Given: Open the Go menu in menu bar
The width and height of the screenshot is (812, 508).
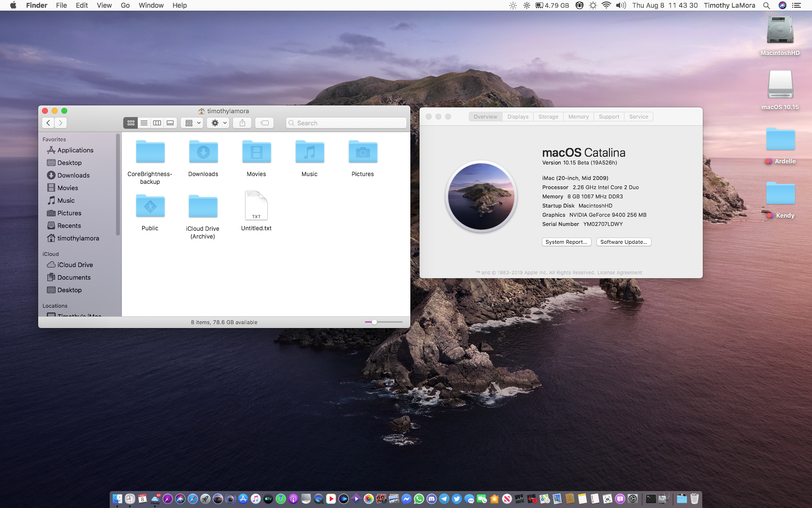Looking at the screenshot, I should click(125, 5).
